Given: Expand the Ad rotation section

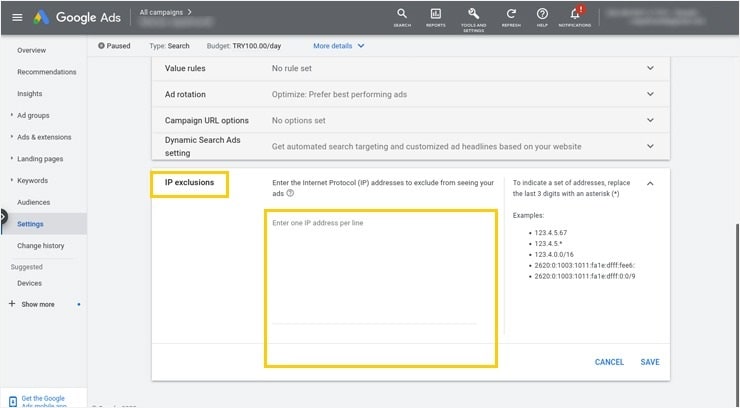Looking at the screenshot, I should 650,94.
